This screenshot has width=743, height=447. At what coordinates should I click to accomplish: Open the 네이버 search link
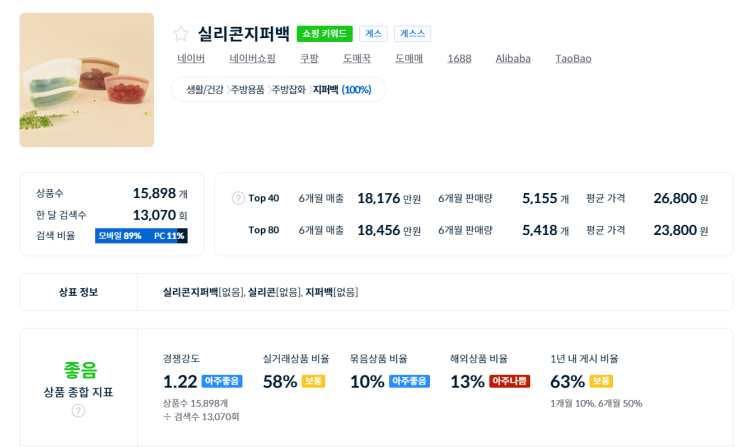click(191, 58)
